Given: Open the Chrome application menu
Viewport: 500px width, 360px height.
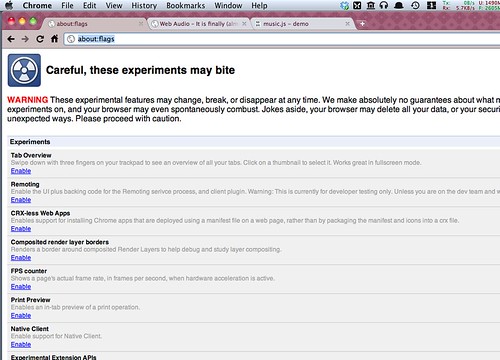Looking at the screenshot, I should (x=37, y=5).
